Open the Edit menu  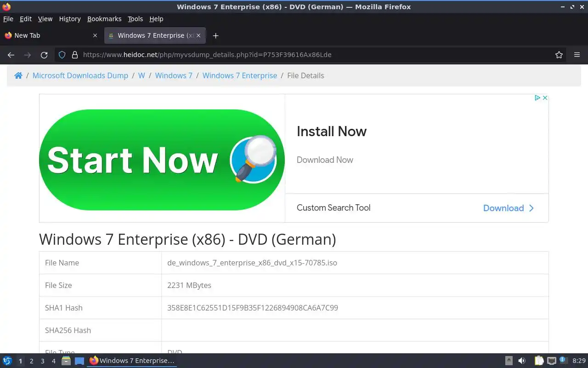pos(26,19)
